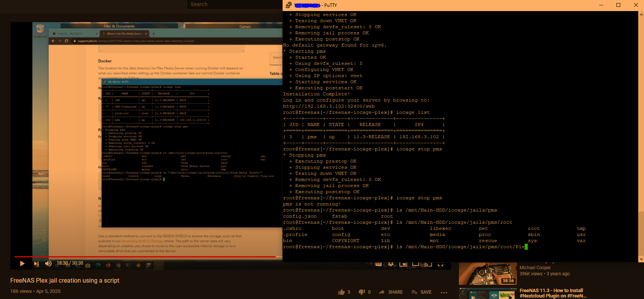Click the 'libexec' directory name
This screenshot has width=644, height=299.
click(441, 228)
